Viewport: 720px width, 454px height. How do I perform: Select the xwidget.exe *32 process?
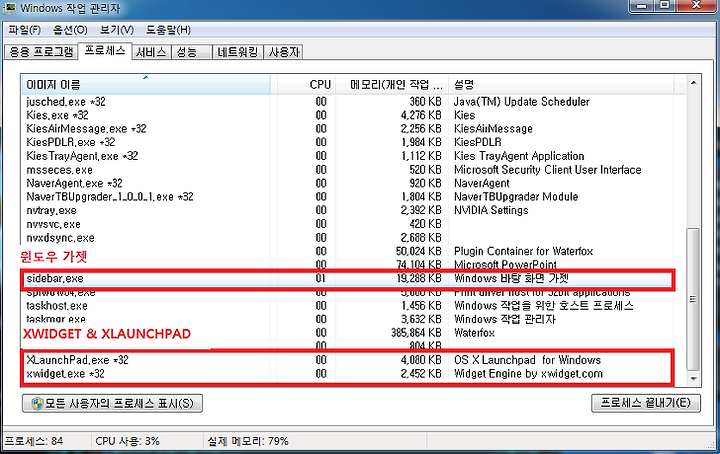click(65, 374)
